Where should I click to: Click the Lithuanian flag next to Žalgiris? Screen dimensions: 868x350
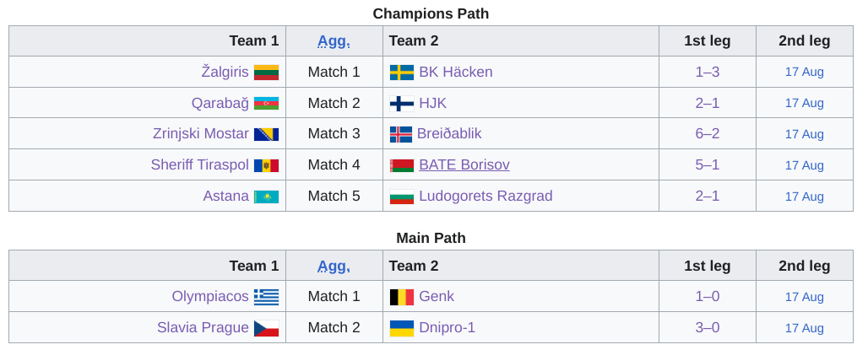point(266,73)
